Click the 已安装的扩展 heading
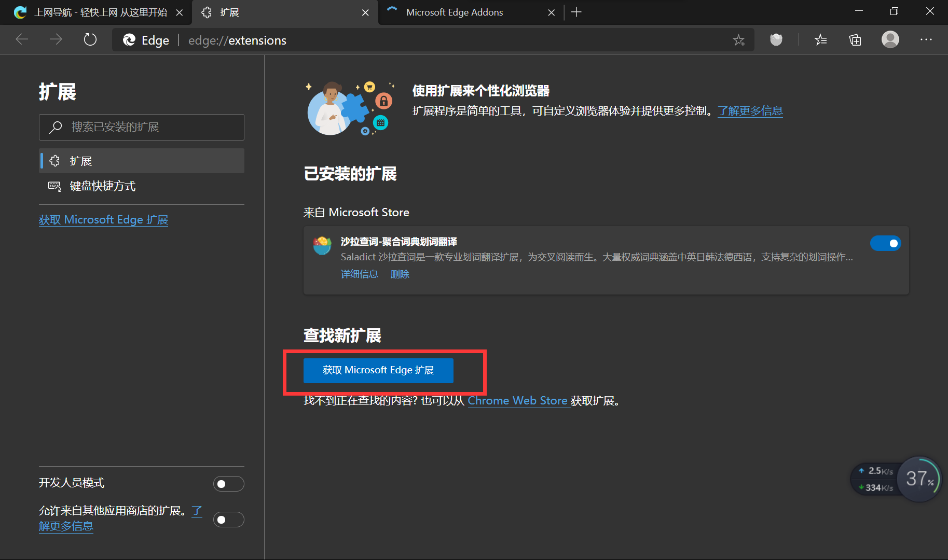948x560 pixels. [x=350, y=174]
